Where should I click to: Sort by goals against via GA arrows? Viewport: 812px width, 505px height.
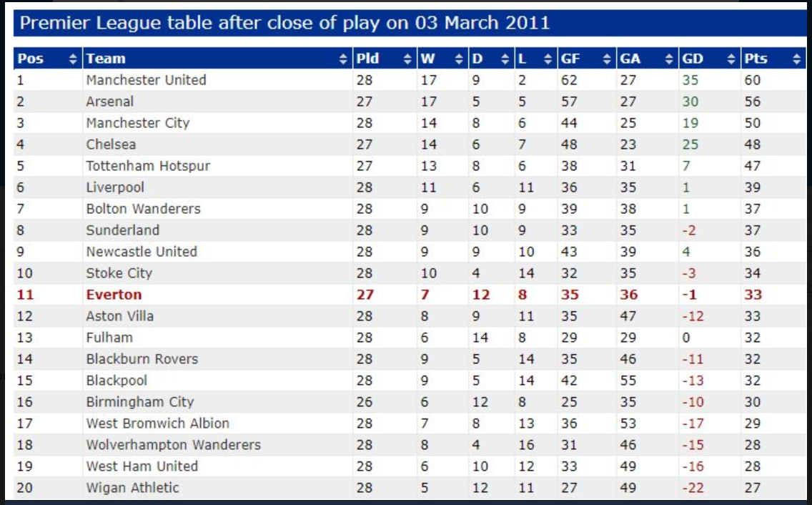669,59
